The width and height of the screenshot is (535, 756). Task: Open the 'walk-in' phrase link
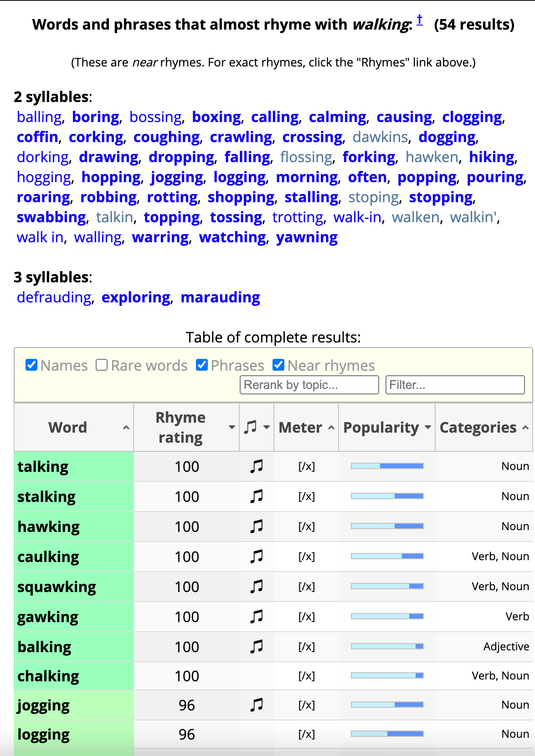click(x=357, y=217)
